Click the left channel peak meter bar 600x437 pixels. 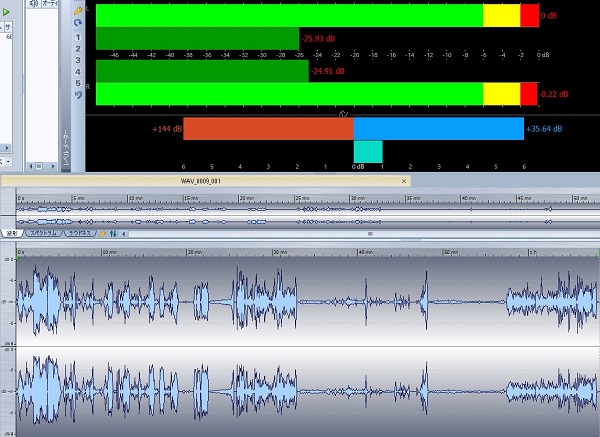click(317, 16)
